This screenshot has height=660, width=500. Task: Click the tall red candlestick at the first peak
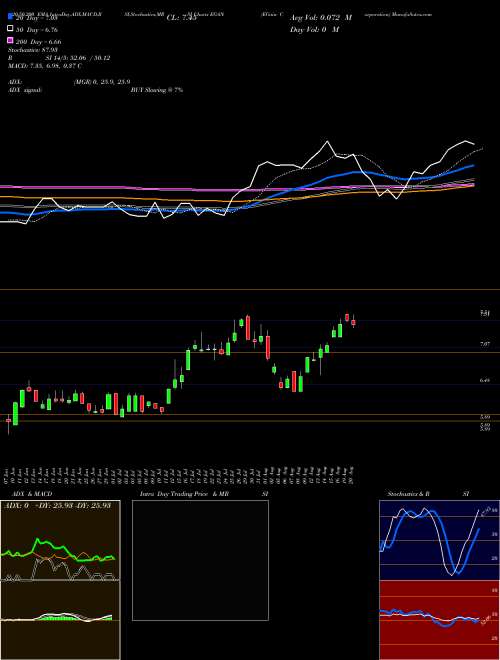(x=248, y=328)
